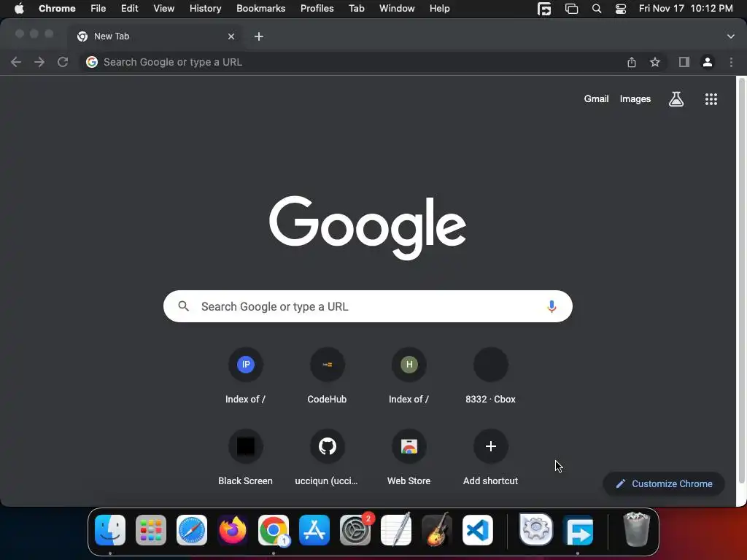
Task: Launch Visual Studio Code from Dock
Action: click(x=478, y=530)
